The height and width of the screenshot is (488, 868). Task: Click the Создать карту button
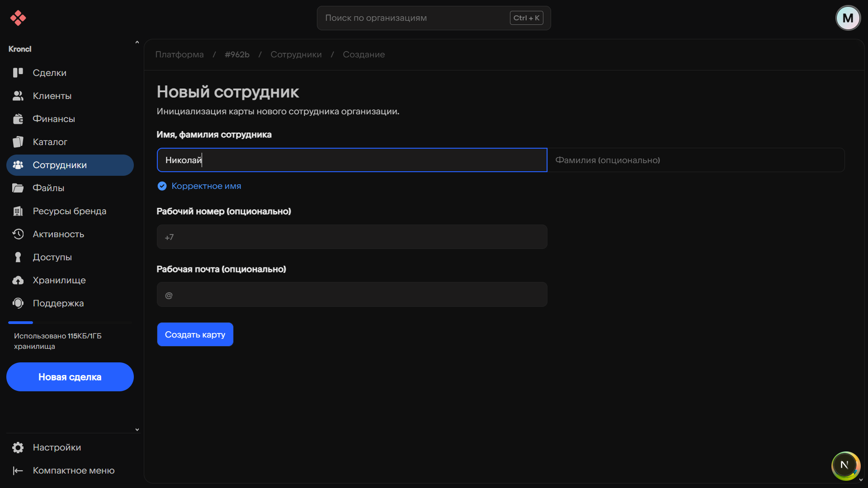[195, 334]
